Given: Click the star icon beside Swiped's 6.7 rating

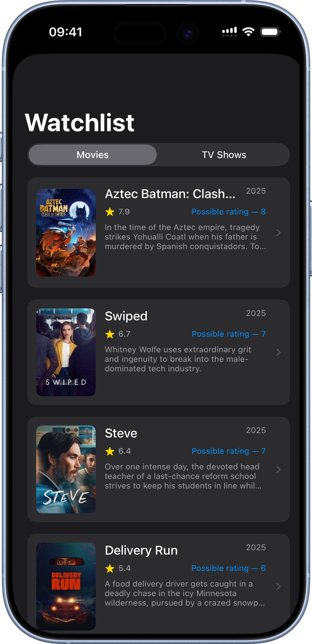Looking at the screenshot, I should tap(110, 334).
